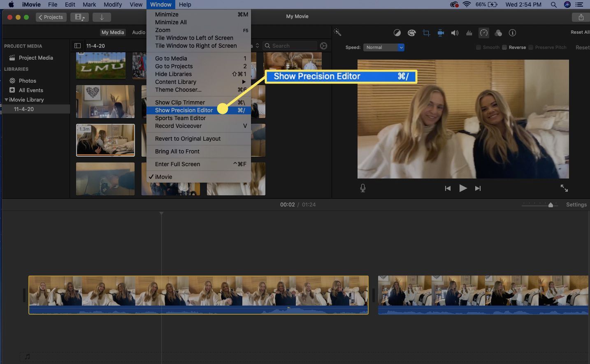
Task: Open browser filter settings gear
Action: pos(324,46)
